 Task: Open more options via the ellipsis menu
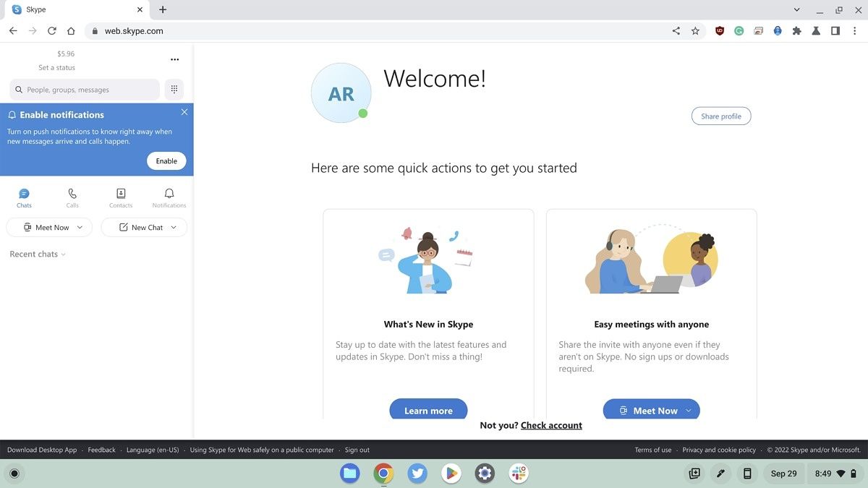tap(174, 59)
